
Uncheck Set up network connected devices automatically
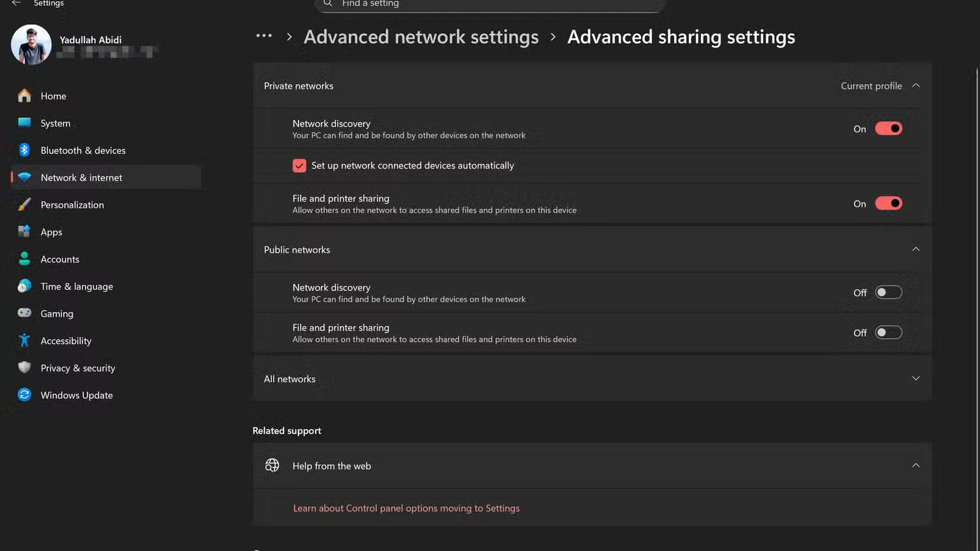299,165
